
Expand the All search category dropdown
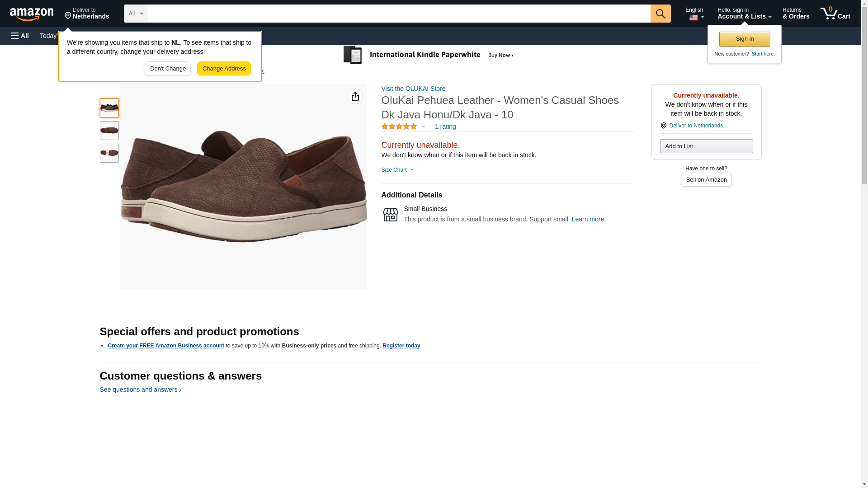[135, 14]
